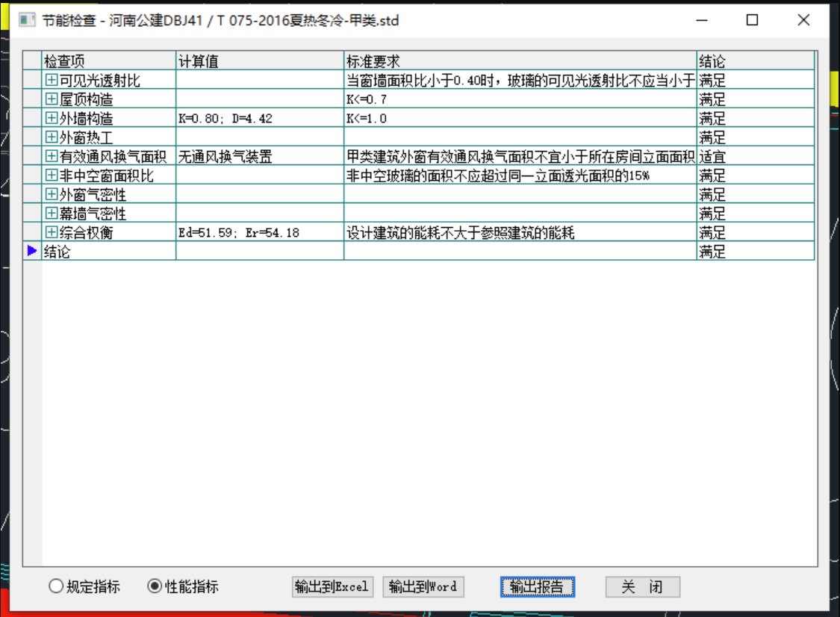Screen dimensions: 840x617
Task: Select the 性能指标 radio button
Action: pos(155,586)
